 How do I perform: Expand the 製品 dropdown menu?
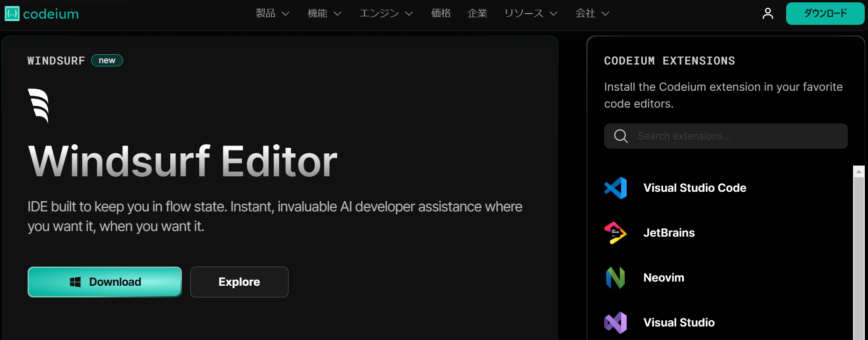272,14
